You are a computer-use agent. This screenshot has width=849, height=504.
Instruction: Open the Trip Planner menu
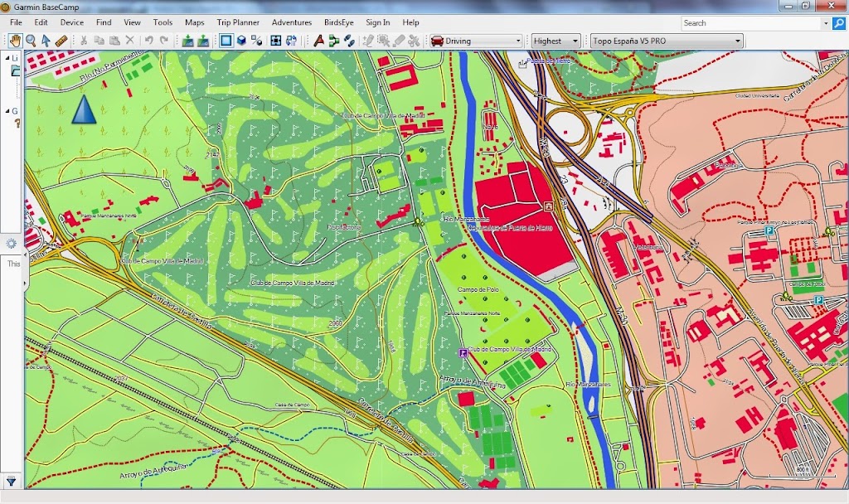point(238,22)
